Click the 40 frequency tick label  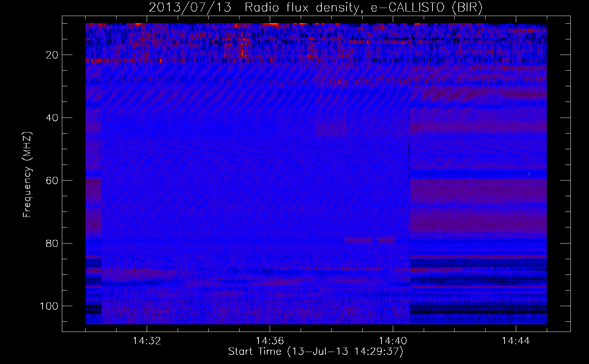click(52, 118)
